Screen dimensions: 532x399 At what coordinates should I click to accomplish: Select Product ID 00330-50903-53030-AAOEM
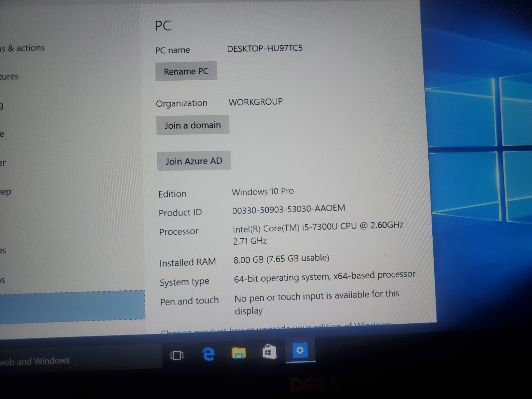click(x=289, y=209)
